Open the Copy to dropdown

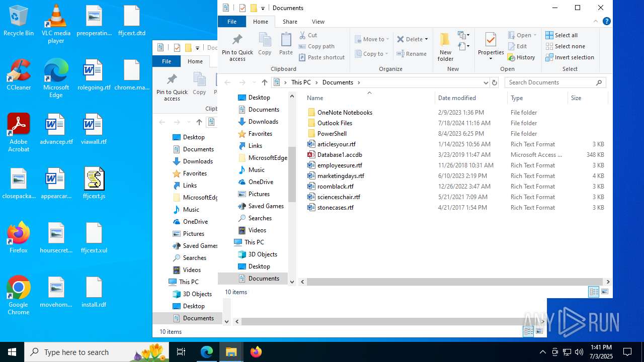pyautogui.click(x=371, y=54)
